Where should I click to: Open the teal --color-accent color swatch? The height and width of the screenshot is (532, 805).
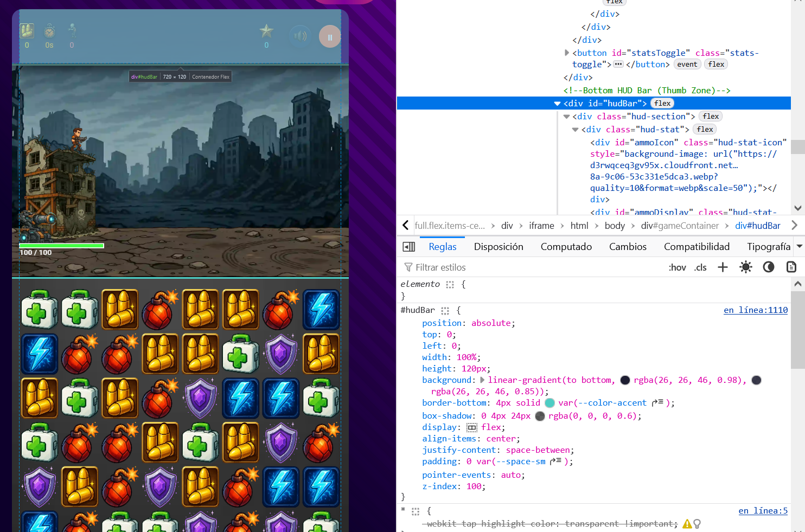[x=550, y=403]
